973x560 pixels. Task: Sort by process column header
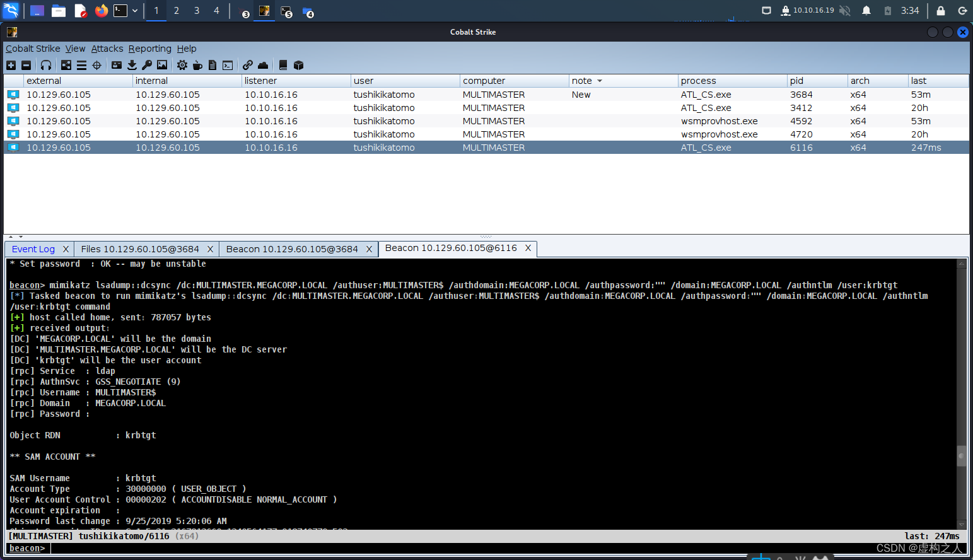[732, 81]
